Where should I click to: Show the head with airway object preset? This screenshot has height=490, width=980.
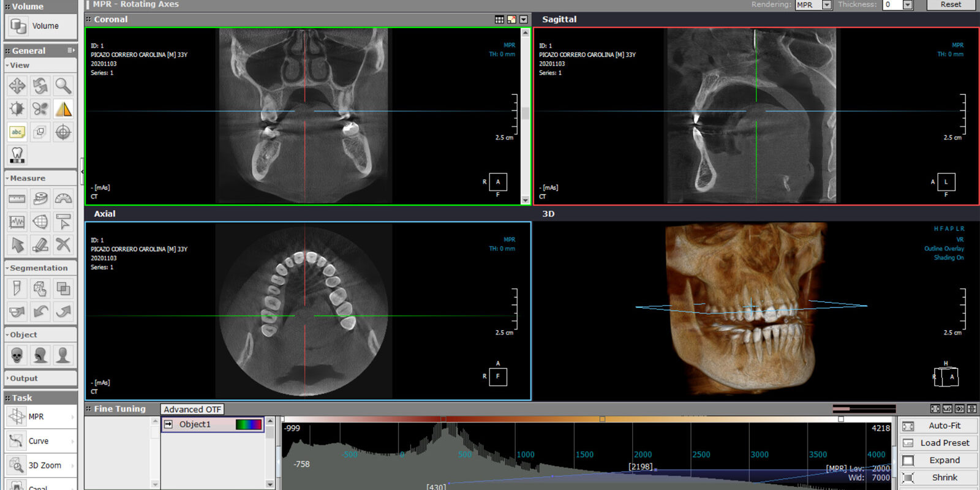(40, 355)
